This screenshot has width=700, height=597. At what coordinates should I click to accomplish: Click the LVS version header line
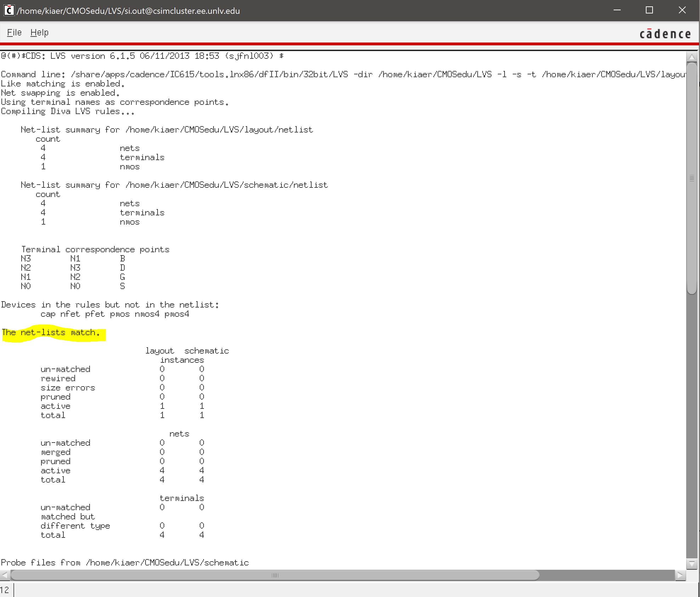pyautogui.click(x=142, y=56)
